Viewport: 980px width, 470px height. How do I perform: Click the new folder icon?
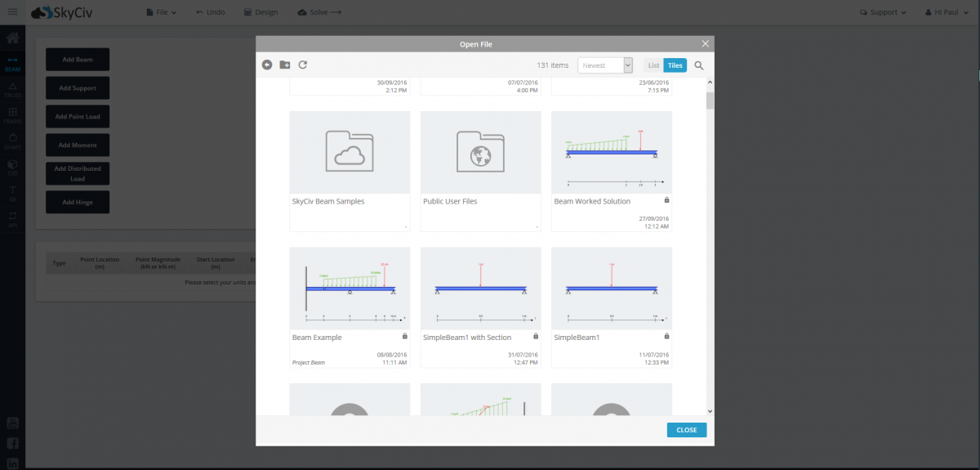click(x=284, y=65)
